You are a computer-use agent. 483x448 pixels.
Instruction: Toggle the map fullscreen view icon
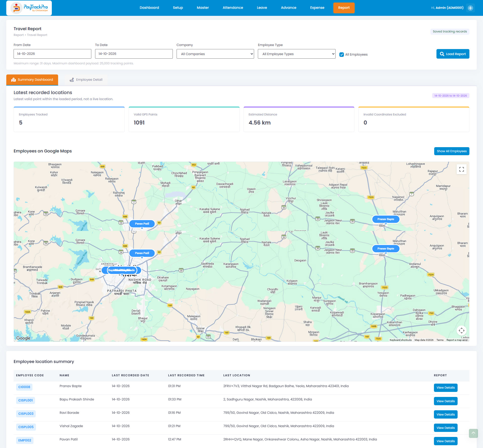coord(461,169)
